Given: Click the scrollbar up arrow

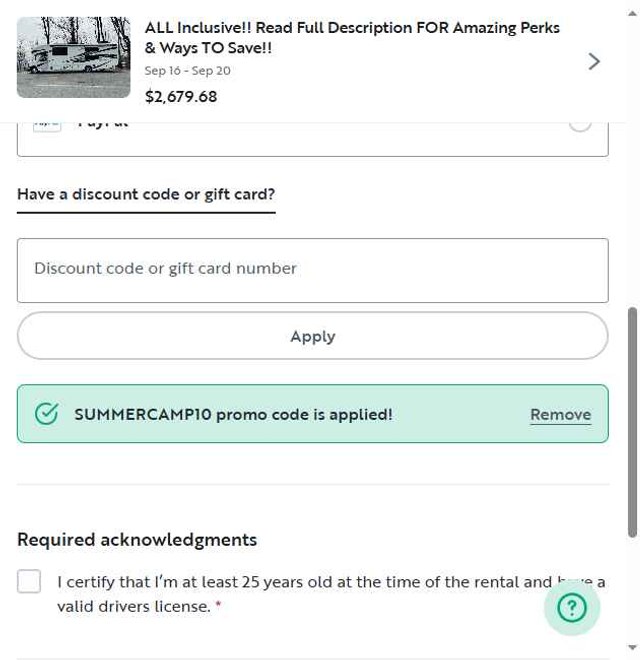Looking at the screenshot, I should pos(632,13).
